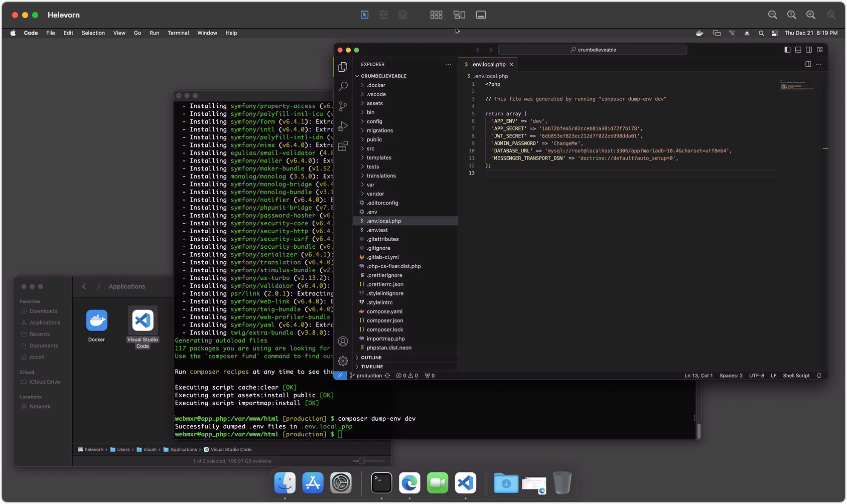This screenshot has width=847, height=504.
Task: Toggle the Secondary Side Bar visibility
Action: 809,50
